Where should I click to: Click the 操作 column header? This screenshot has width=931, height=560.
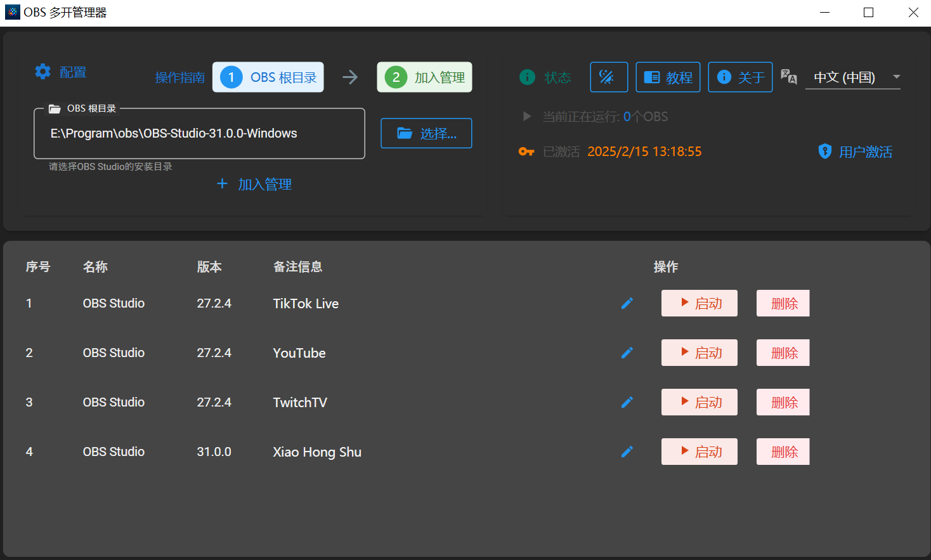(666, 266)
